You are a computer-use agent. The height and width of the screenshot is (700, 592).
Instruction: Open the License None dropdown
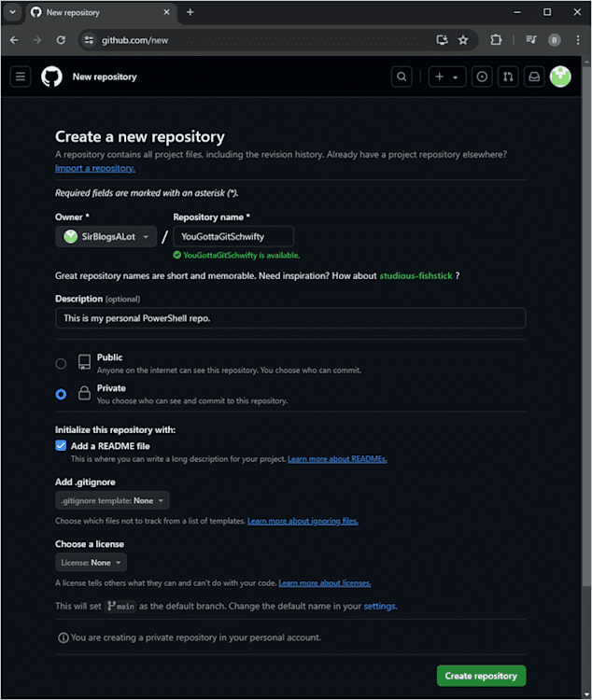pos(92,563)
